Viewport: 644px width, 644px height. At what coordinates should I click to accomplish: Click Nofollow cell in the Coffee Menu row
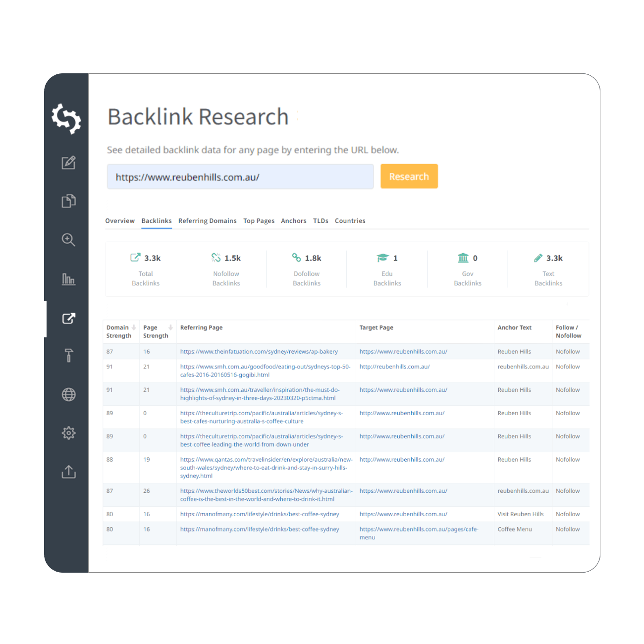pos(568,529)
